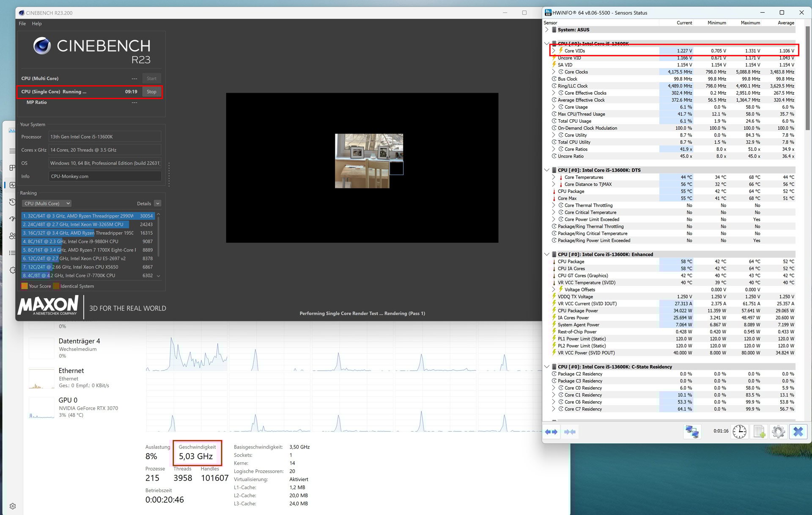Open HWiNFO remote network monitoring icon
Image resolution: width=812 pixels, height=515 pixels.
692,432
